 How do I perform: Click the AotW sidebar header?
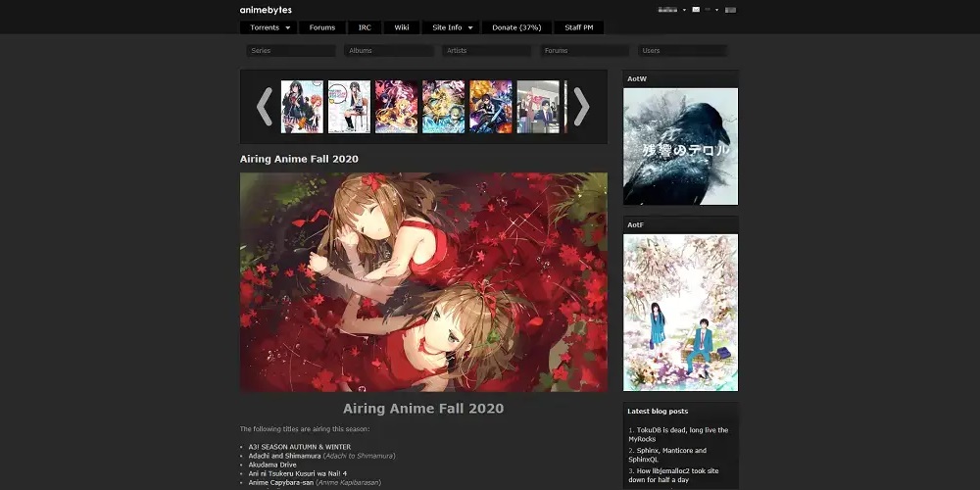[681, 78]
